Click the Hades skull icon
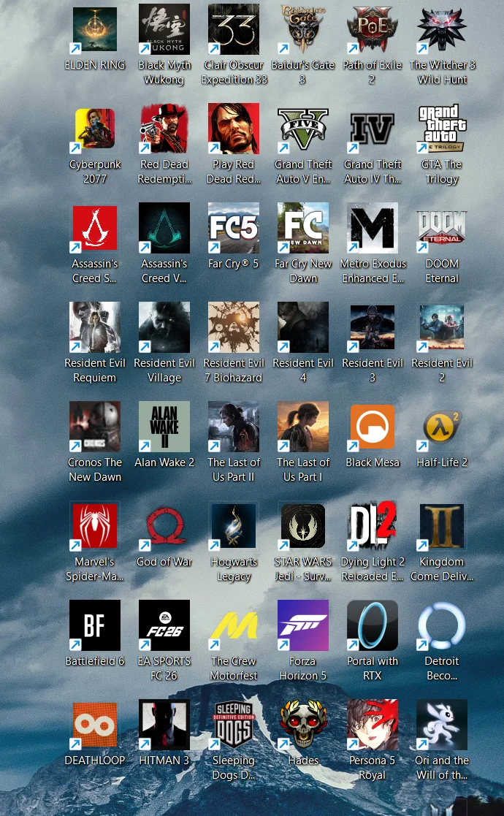Image resolution: width=504 pixels, height=816 pixels. (x=303, y=725)
